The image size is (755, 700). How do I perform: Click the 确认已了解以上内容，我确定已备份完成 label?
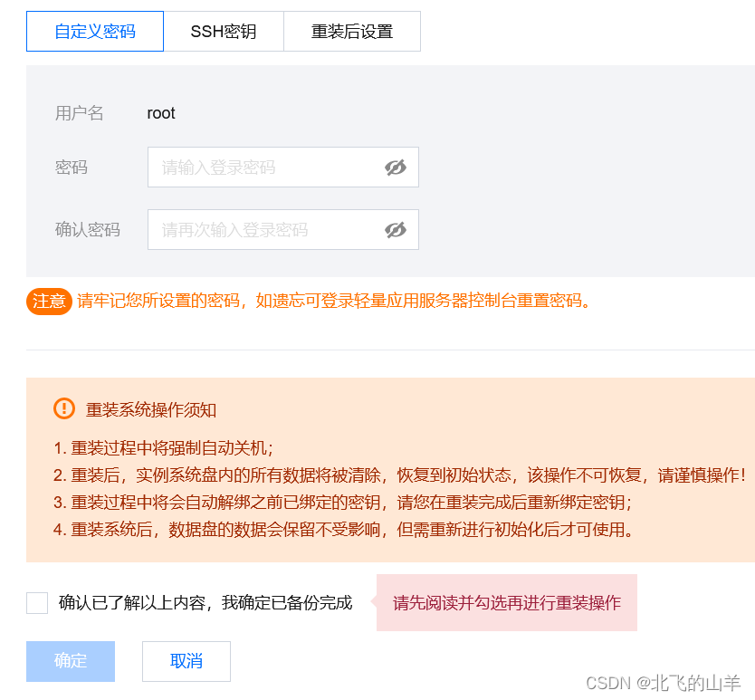click(x=205, y=603)
